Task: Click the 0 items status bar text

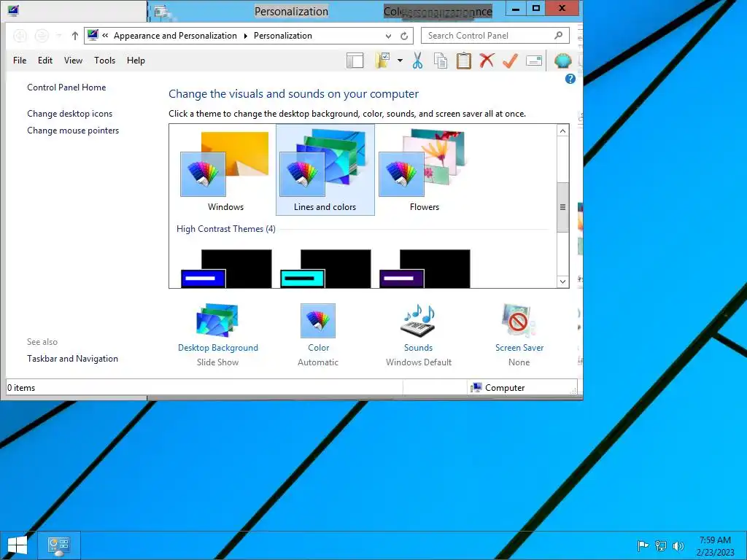Action: [x=21, y=388]
